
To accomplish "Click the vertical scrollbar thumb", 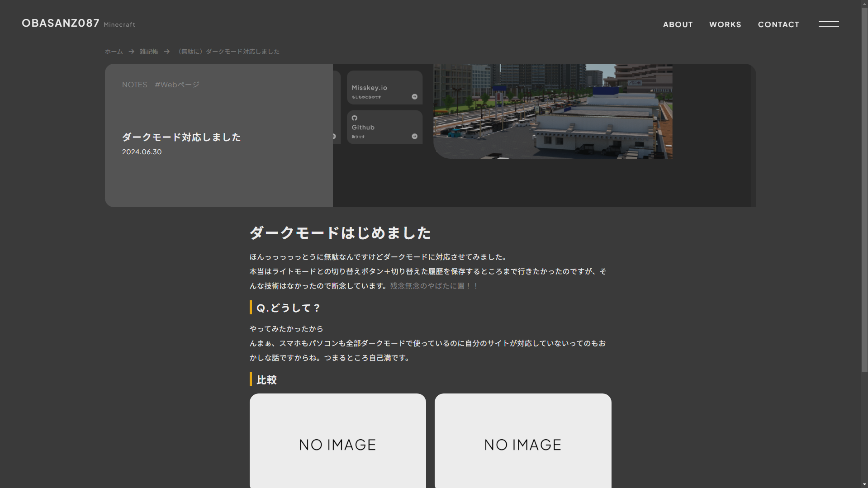I will (x=864, y=190).
